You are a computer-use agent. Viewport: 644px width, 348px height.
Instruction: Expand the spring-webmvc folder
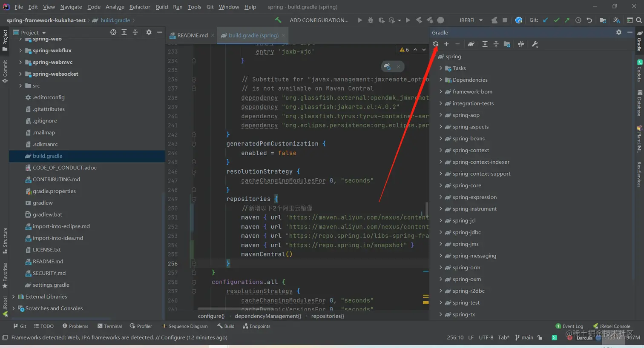coord(20,62)
